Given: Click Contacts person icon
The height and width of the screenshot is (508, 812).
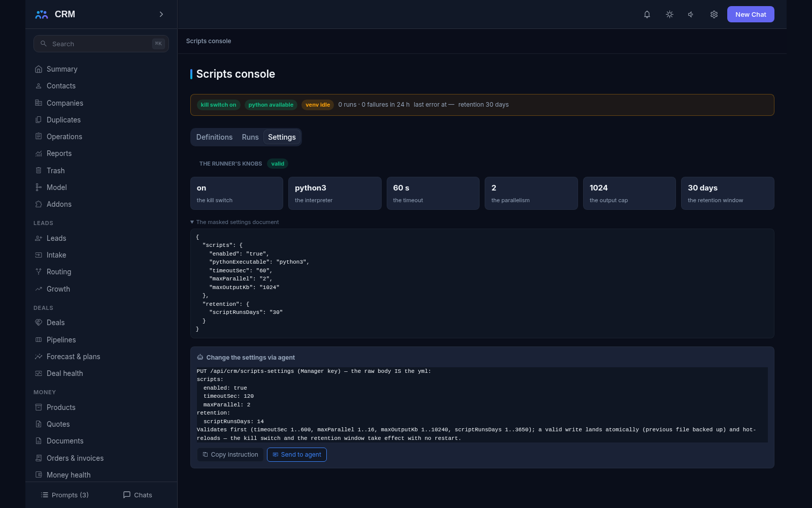Looking at the screenshot, I should click(39, 86).
